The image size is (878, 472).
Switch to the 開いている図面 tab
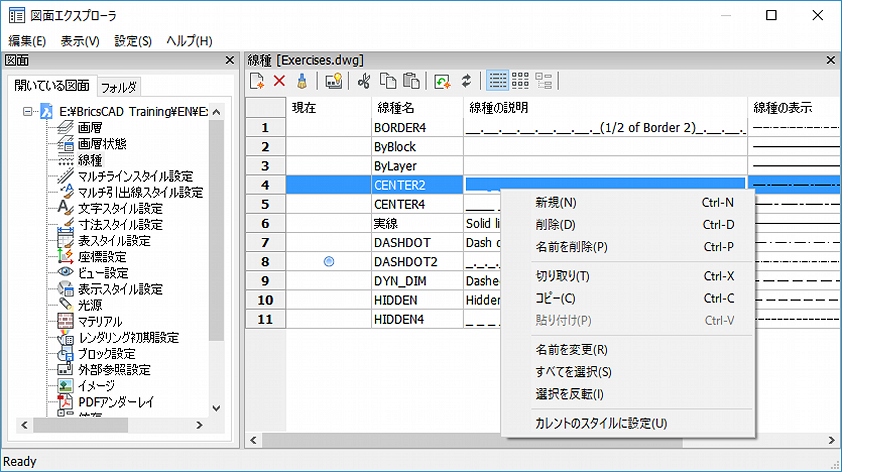click(52, 86)
